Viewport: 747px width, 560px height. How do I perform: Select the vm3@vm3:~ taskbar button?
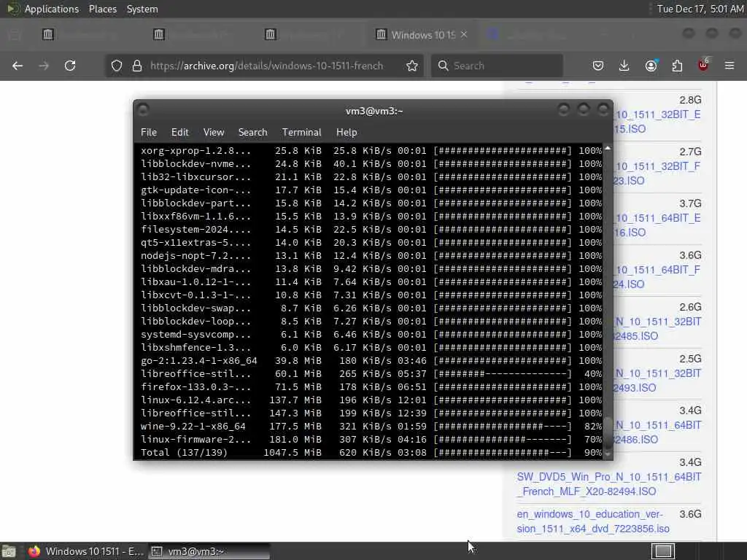(209, 551)
